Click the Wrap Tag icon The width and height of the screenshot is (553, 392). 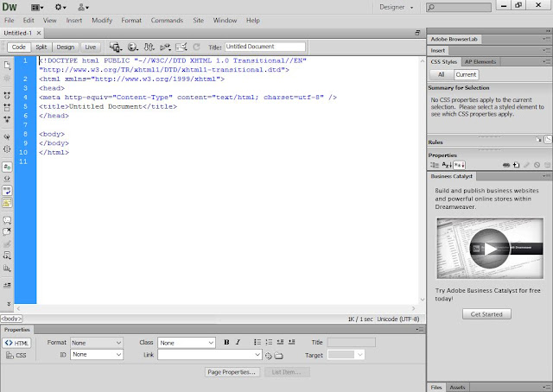click(x=7, y=243)
